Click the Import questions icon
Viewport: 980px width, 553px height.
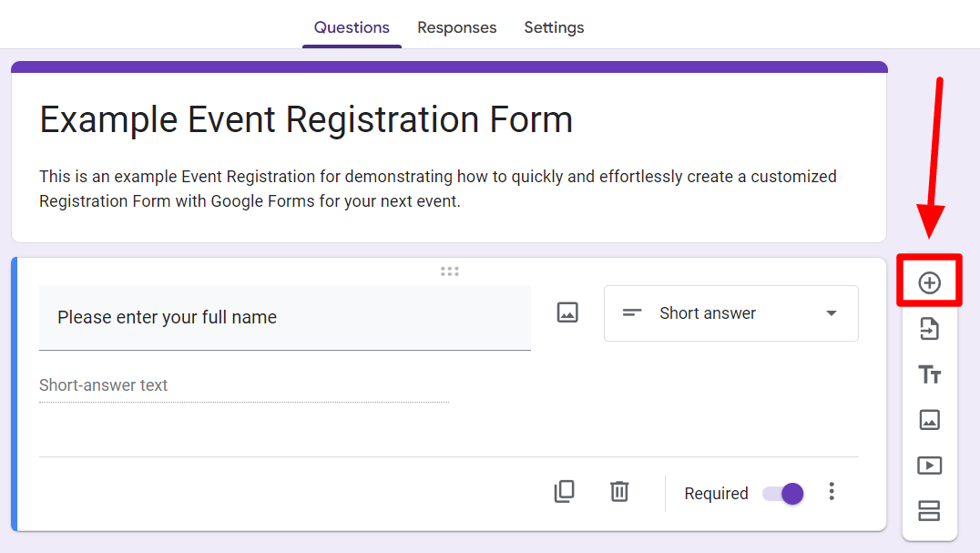(929, 329)
